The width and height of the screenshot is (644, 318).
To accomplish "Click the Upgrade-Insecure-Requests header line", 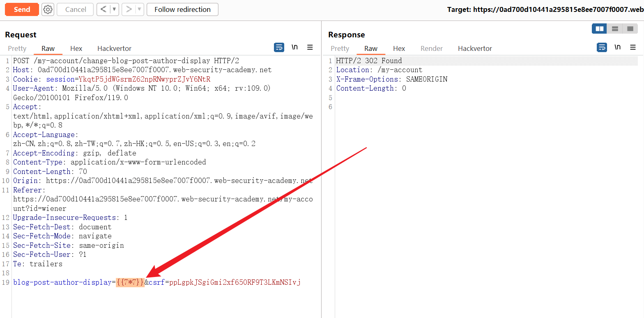I will click(x=70, y=217).
